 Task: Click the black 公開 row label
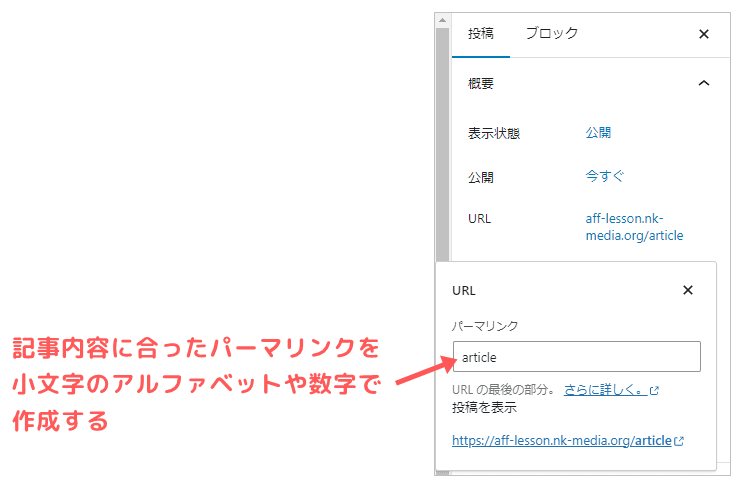[481, 178]
